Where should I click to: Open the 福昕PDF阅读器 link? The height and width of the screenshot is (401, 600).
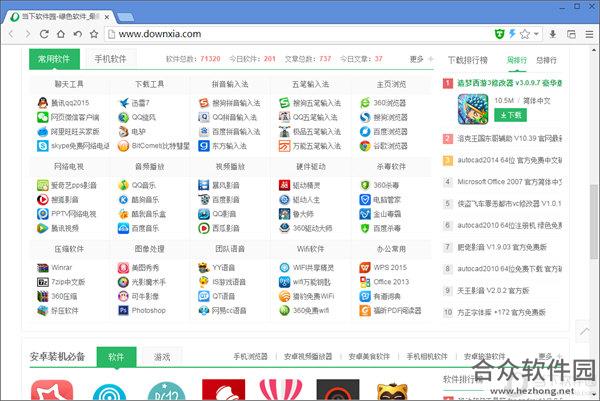[397, 311]
